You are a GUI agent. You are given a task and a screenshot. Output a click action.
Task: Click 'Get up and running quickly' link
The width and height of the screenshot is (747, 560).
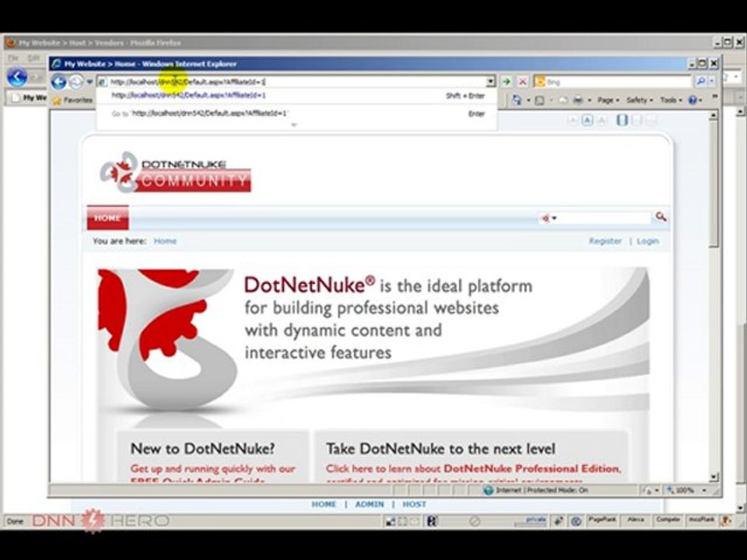click(x=212, y=468)
